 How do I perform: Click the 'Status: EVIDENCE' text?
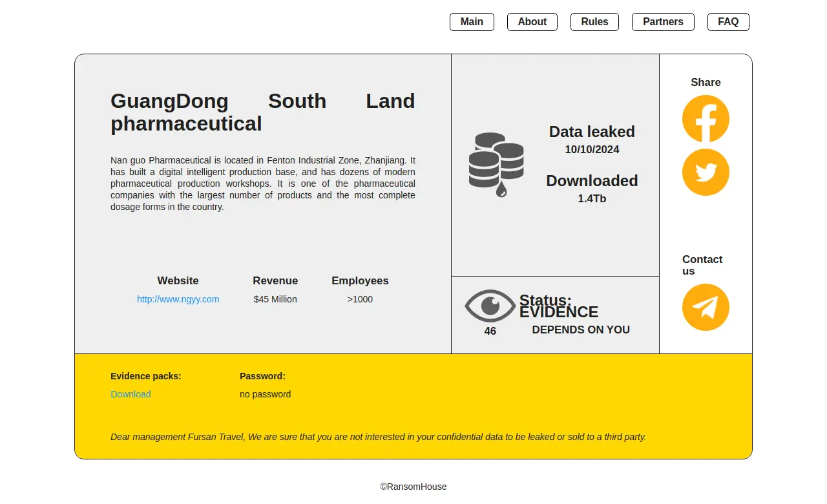[558, 306]
